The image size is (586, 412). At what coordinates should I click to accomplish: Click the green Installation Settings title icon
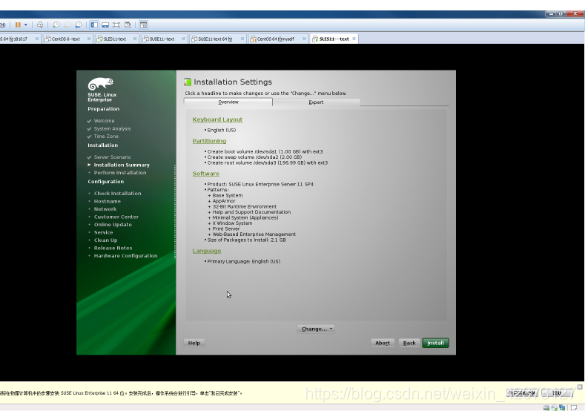pyautogui.click(x=188, y=82)
